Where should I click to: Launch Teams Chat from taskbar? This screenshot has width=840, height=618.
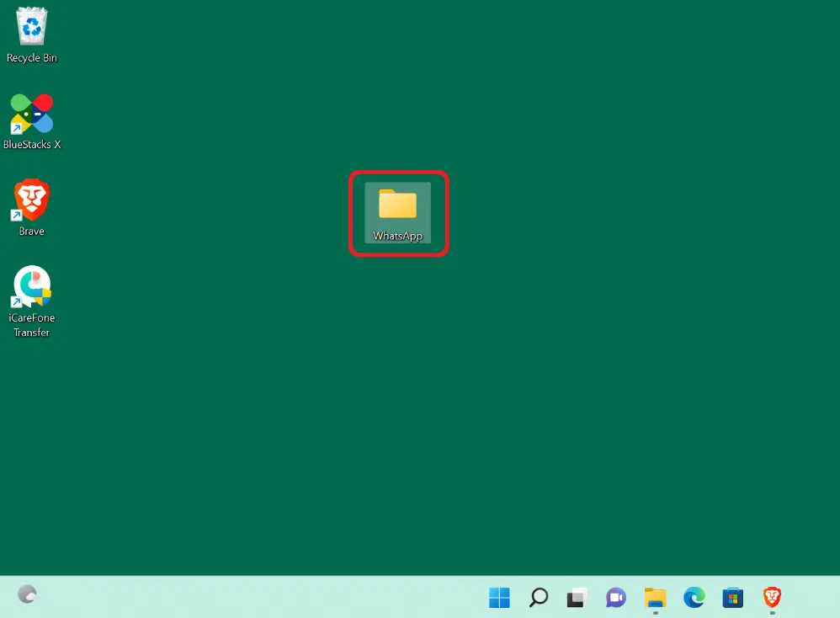616,598
